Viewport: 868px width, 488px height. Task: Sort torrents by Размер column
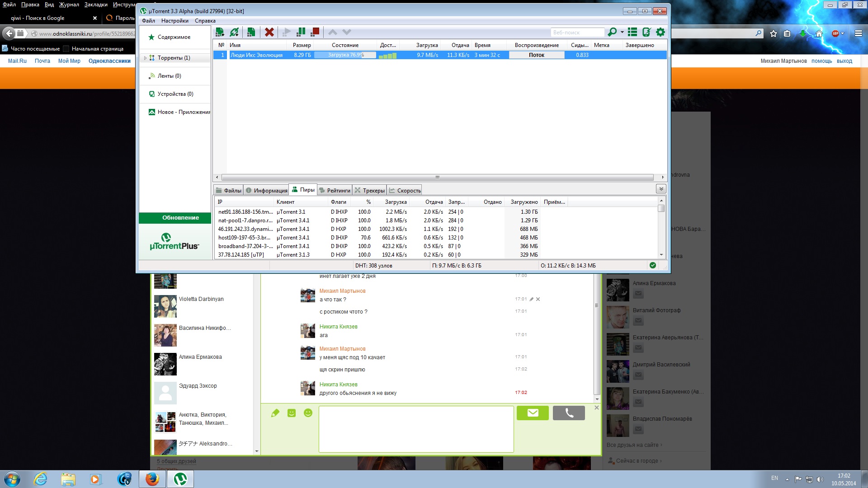pos(301,45)
